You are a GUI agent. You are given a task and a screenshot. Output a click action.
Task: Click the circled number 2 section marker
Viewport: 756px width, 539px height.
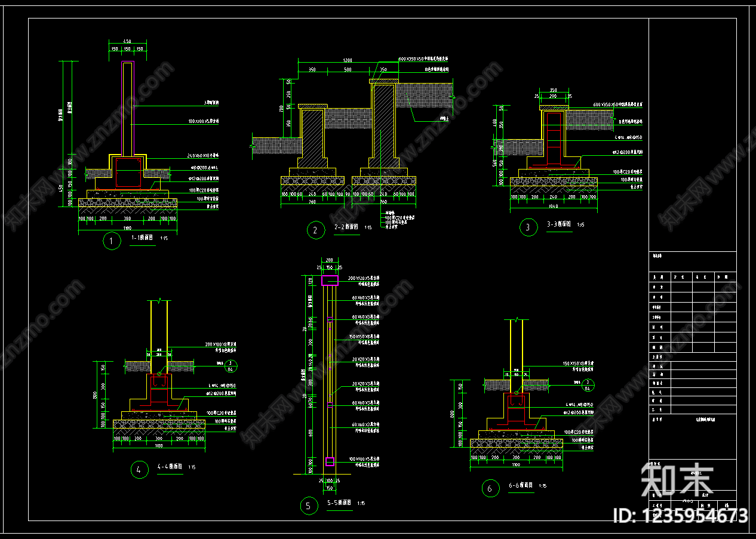pyautogui.click(x=315, y=230)
